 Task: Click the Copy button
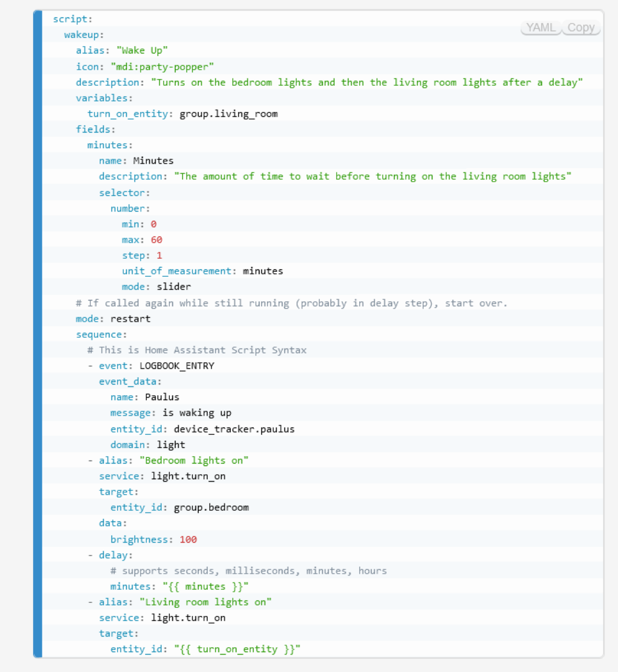click(x=581, y=28)
